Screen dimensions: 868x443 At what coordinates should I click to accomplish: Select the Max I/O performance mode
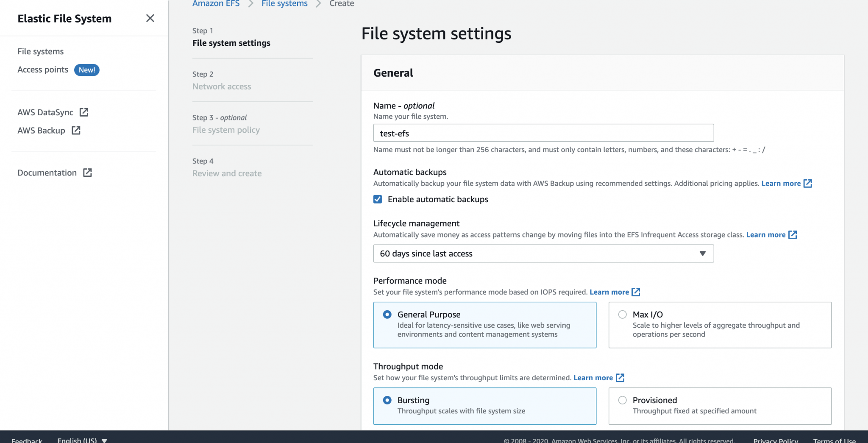click(x=622, y=314)
